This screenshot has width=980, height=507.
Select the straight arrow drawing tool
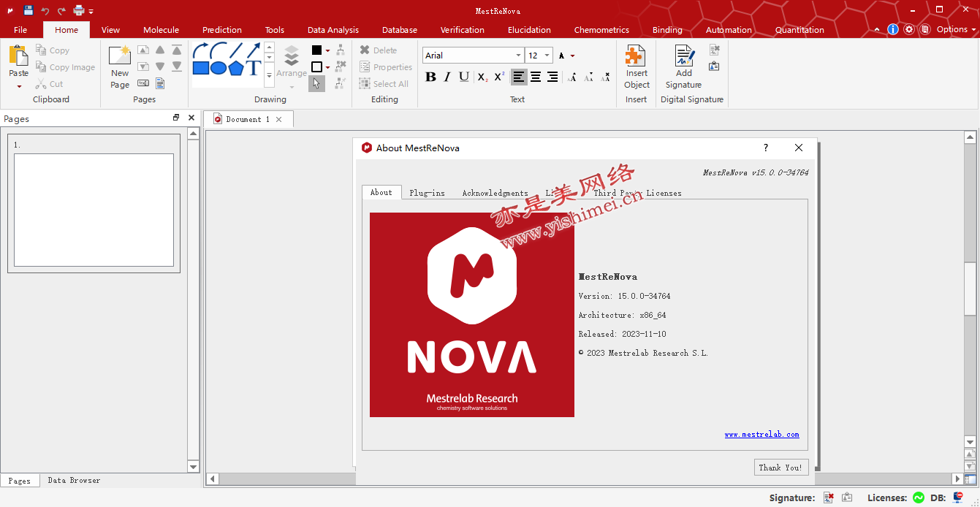tap(253, 50)
